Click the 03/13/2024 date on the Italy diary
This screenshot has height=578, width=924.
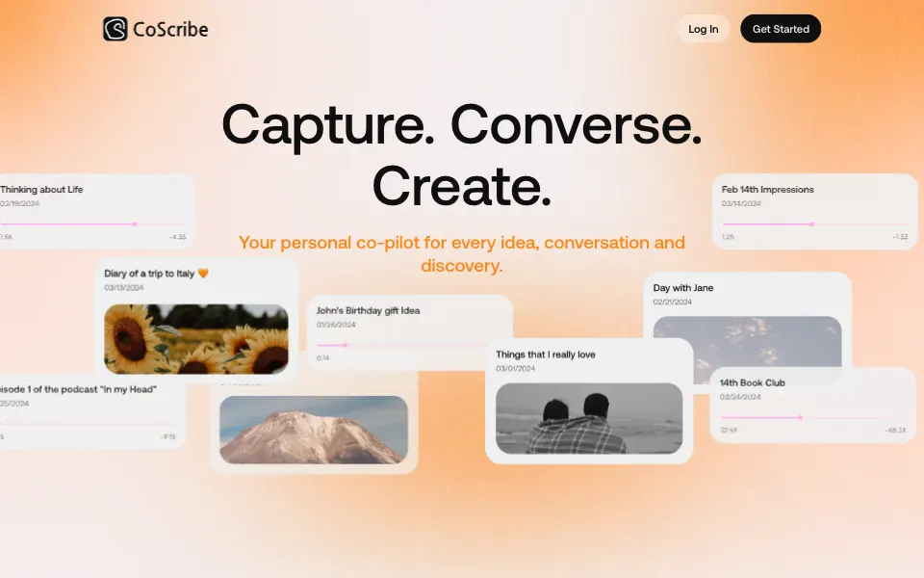[124, 288]
